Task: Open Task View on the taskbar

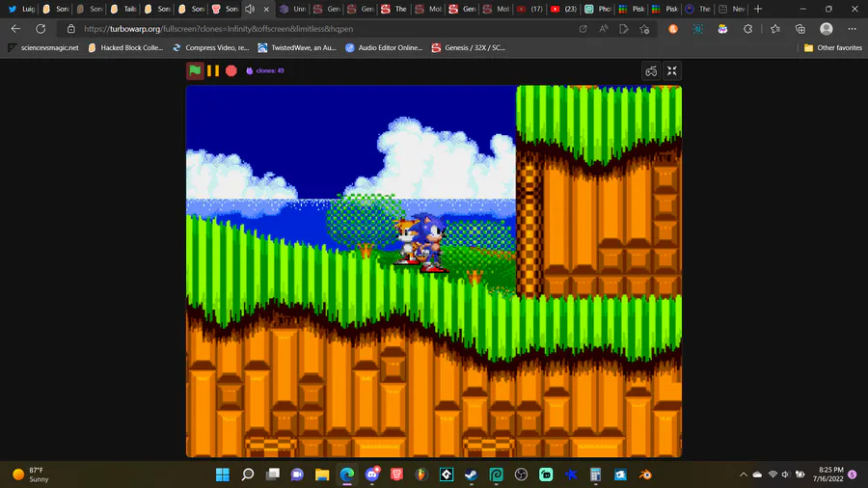Action: coord(272,474)
